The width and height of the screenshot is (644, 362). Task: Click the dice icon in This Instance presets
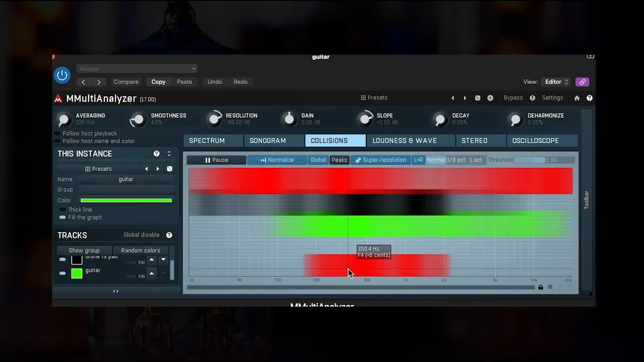[x=170, y=169]
